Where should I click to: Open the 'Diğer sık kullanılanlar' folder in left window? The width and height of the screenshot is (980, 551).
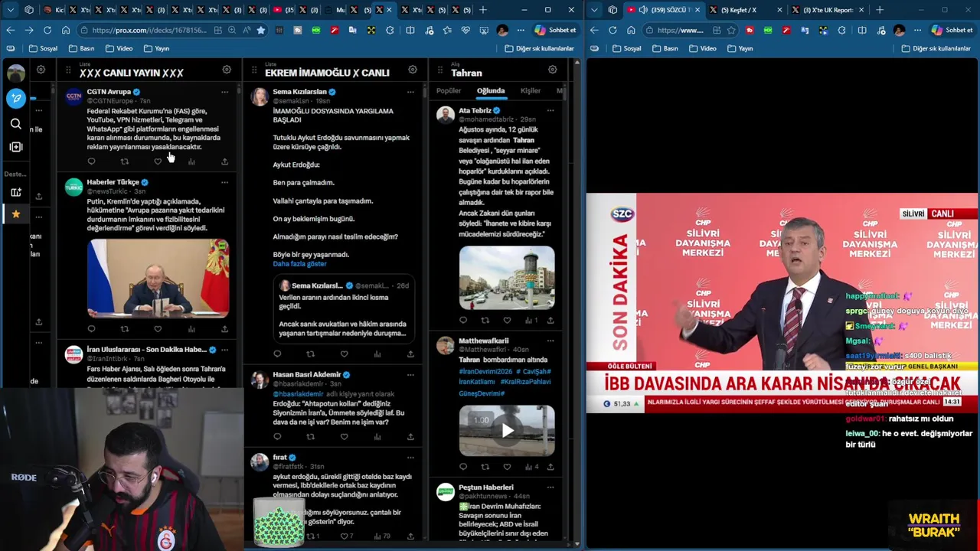click(539, 48)
